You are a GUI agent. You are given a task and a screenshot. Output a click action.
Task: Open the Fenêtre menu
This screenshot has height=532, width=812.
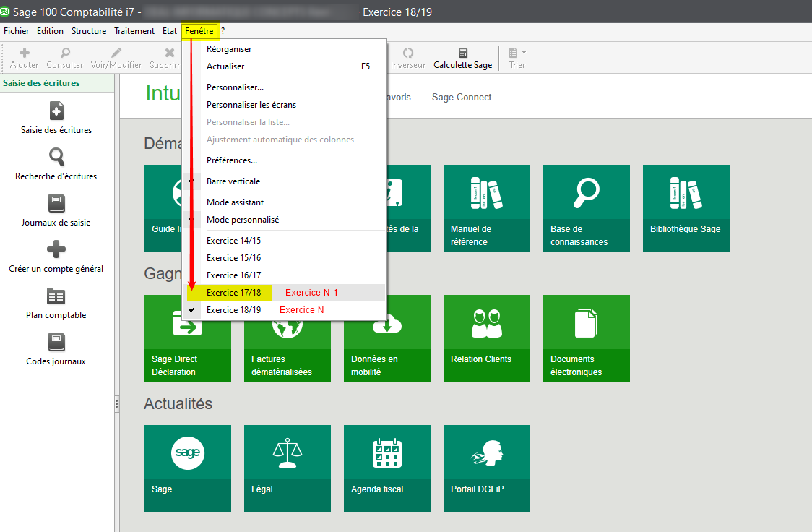point(199,31)
